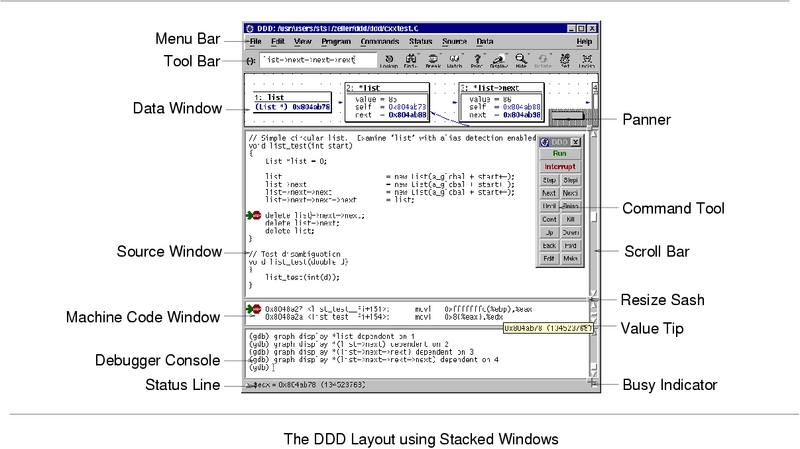
Task: Open the View menu
Action: (x=303, y=42)
